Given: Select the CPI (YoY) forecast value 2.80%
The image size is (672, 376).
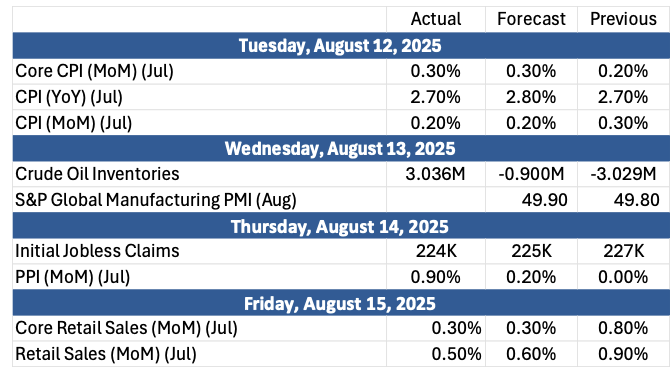Looking at the screenshot, I should tap(531, 97).
